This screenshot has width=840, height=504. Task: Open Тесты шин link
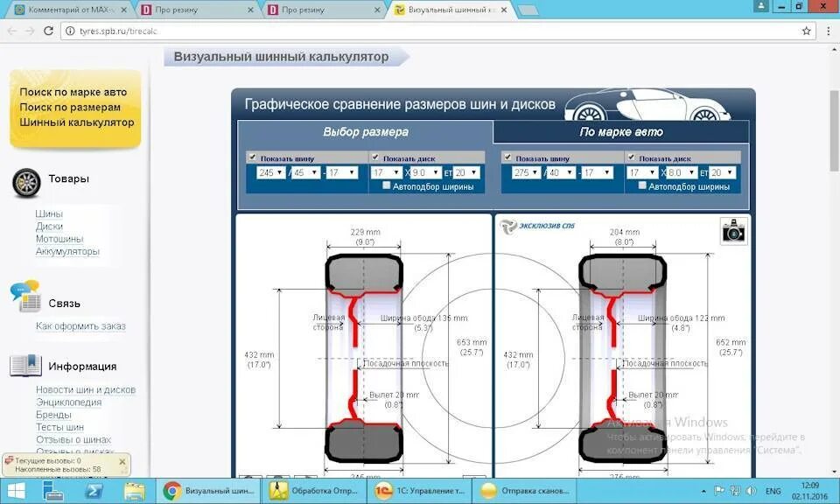(x=59, y=427)
